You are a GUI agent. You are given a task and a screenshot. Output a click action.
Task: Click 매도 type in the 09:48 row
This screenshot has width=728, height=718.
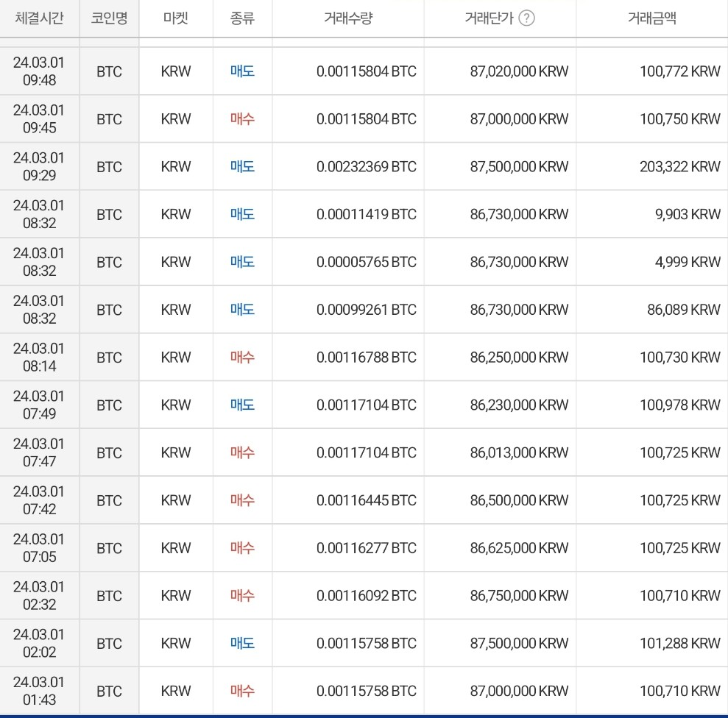click(242, 71)
